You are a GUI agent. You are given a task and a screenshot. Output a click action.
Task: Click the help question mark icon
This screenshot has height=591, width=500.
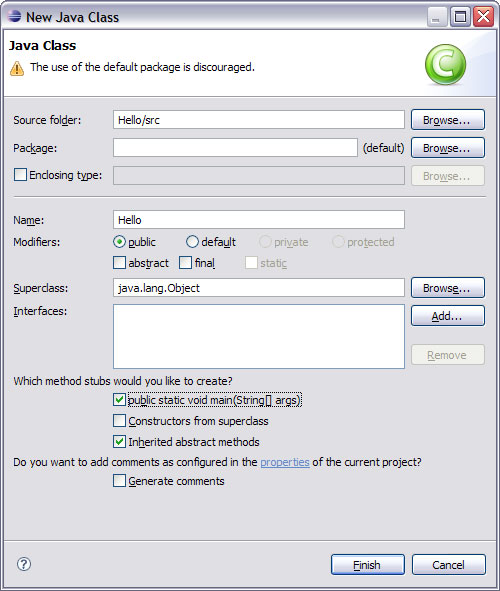click(24, 564)
